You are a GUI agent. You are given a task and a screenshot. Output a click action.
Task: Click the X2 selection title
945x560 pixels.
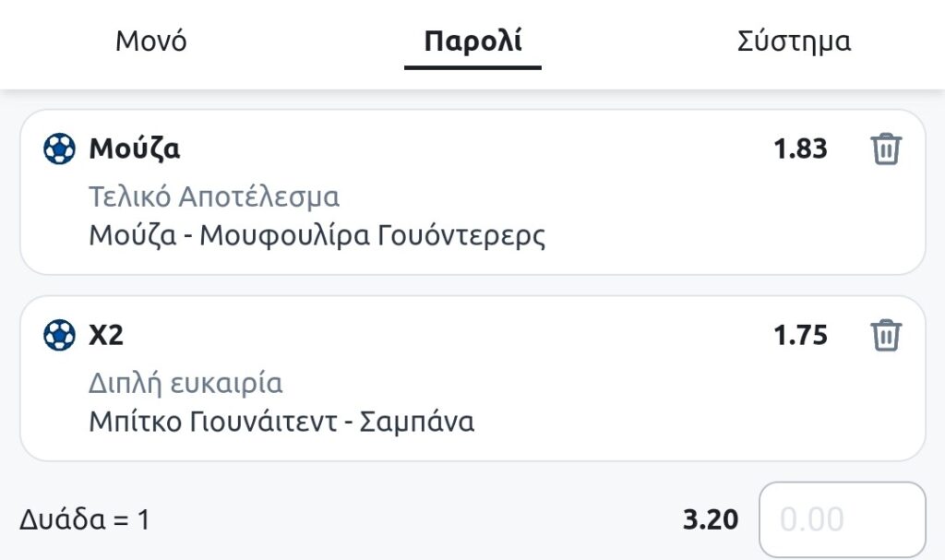click(106, 336)
